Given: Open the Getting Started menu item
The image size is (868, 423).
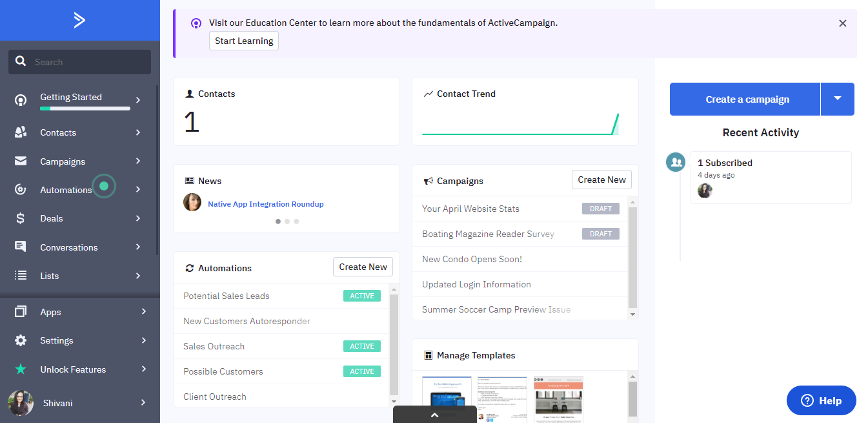Looking at the screenshot, I should (71, 98).
